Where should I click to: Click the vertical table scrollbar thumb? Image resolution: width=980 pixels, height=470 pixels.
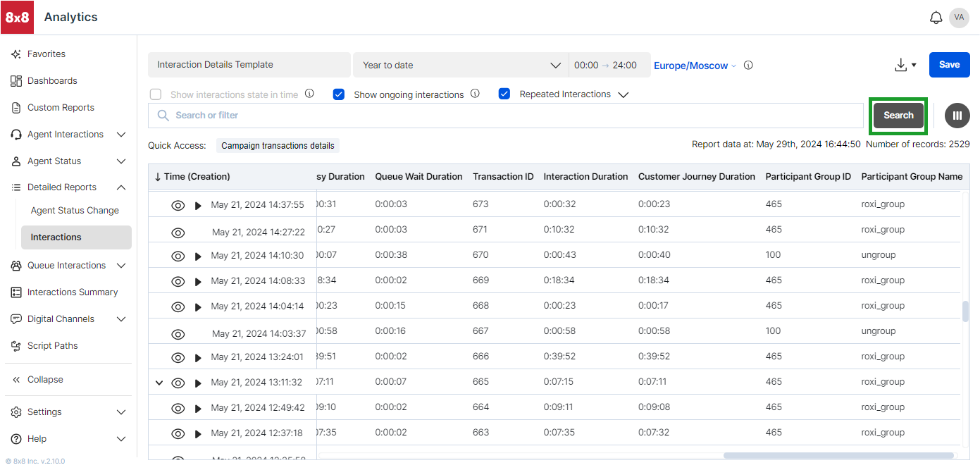coord(965,311)
